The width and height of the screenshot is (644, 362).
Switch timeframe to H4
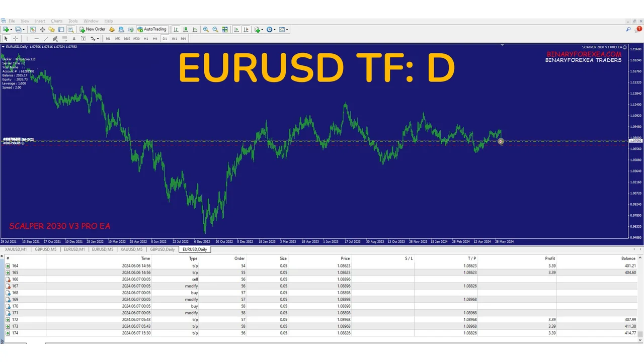(x=155, y=39)
